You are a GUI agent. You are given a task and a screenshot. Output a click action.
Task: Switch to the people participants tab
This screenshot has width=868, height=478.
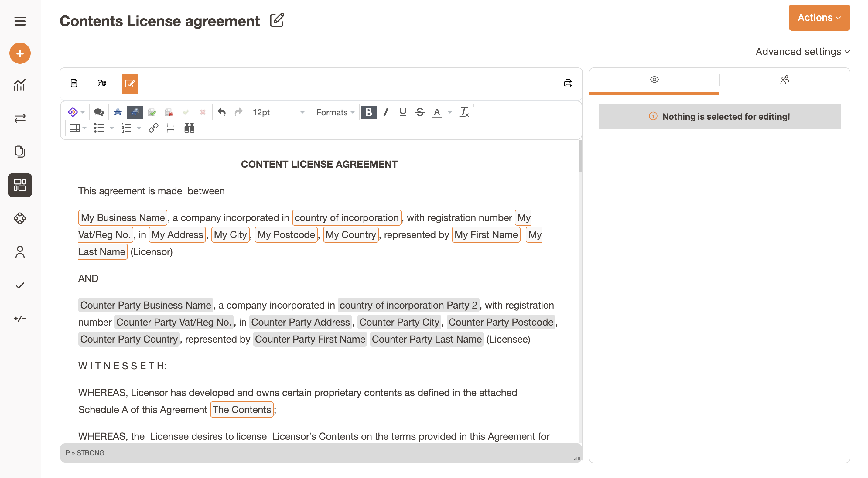(784, 80)
